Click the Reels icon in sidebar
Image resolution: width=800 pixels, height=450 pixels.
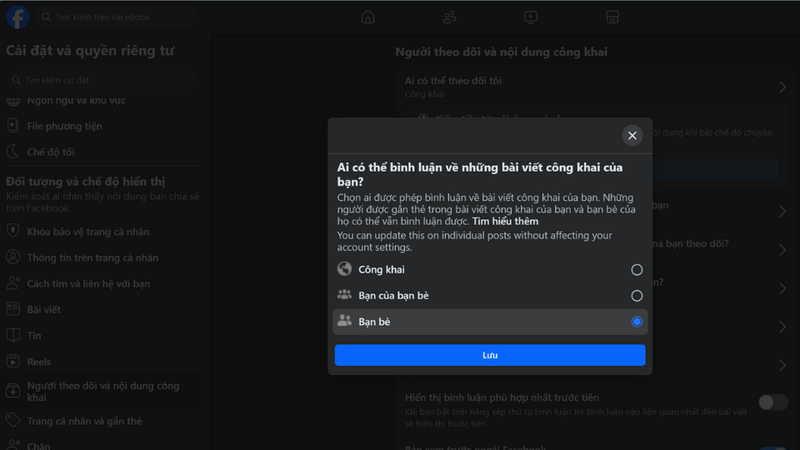tap(13, 361)
